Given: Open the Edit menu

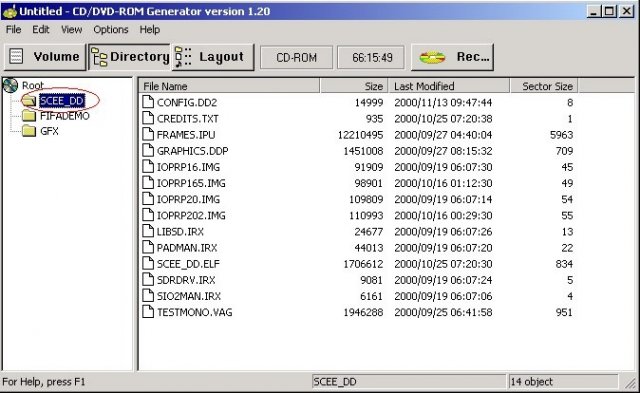Looking at the screenshot, I should coord(40,30).
